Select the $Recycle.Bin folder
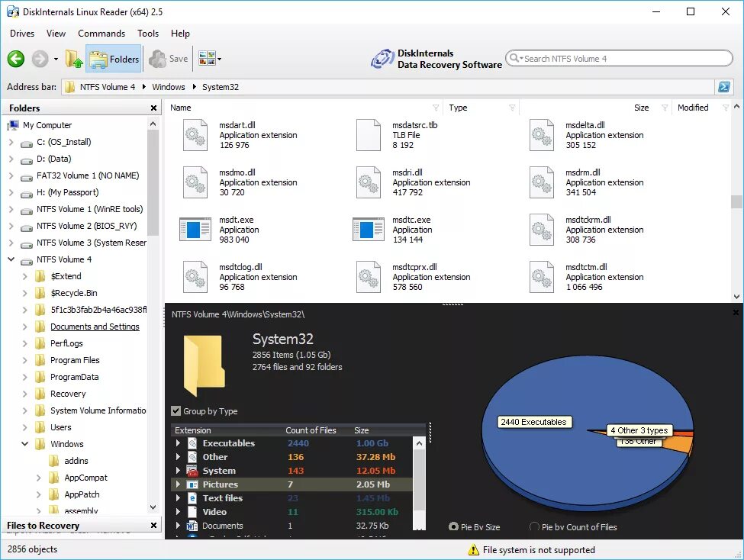The image size is (744, 560). (73, 293)
